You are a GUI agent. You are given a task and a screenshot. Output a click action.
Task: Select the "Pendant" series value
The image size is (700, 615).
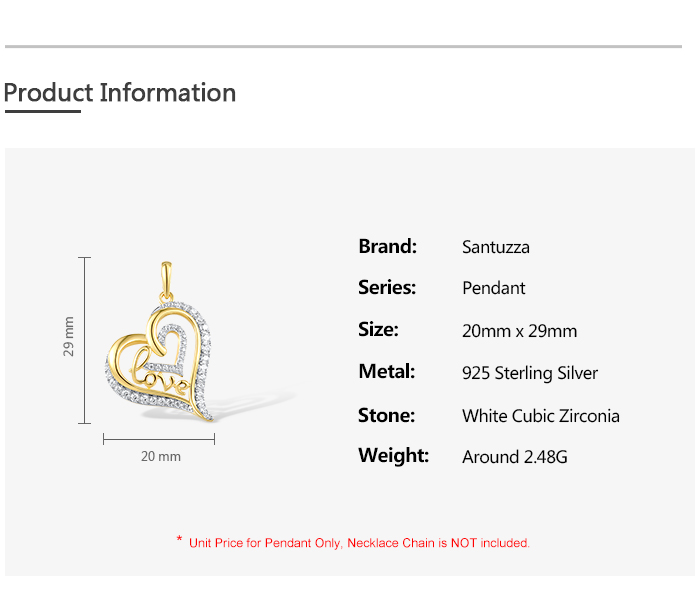(493, 288)
